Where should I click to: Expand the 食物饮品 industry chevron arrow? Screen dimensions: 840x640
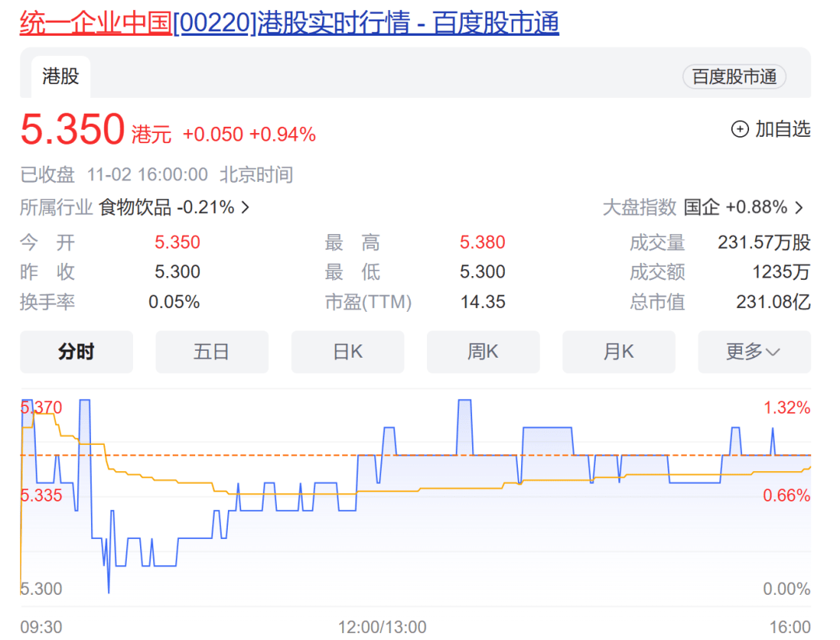246,208
